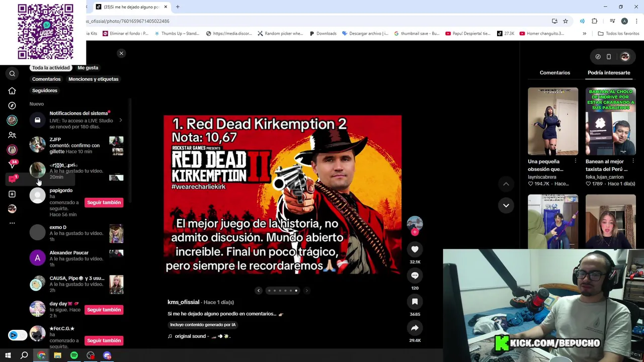Show hidden bookmarks with double chevron
The image size is (644, 362).
(584, 34)
